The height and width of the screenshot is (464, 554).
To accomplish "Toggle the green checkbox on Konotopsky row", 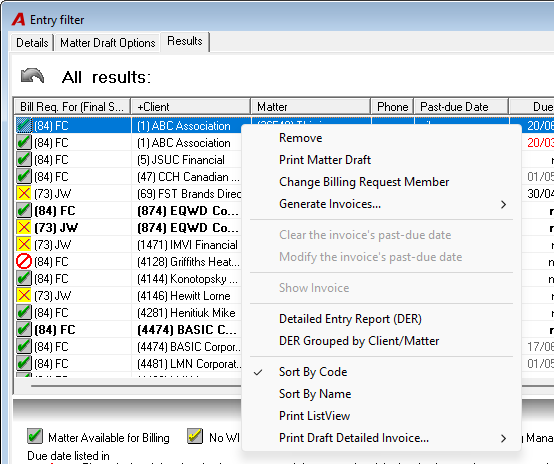I will click(x=24, y=278).
